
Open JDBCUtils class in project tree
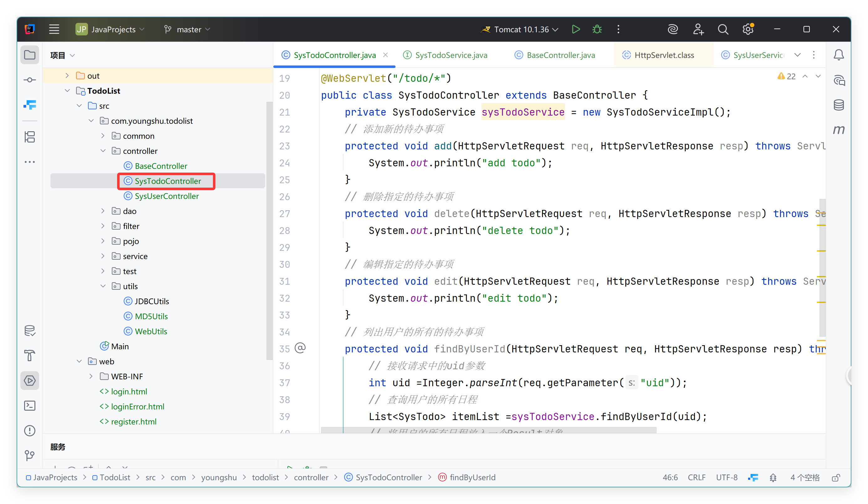point(147,301)
